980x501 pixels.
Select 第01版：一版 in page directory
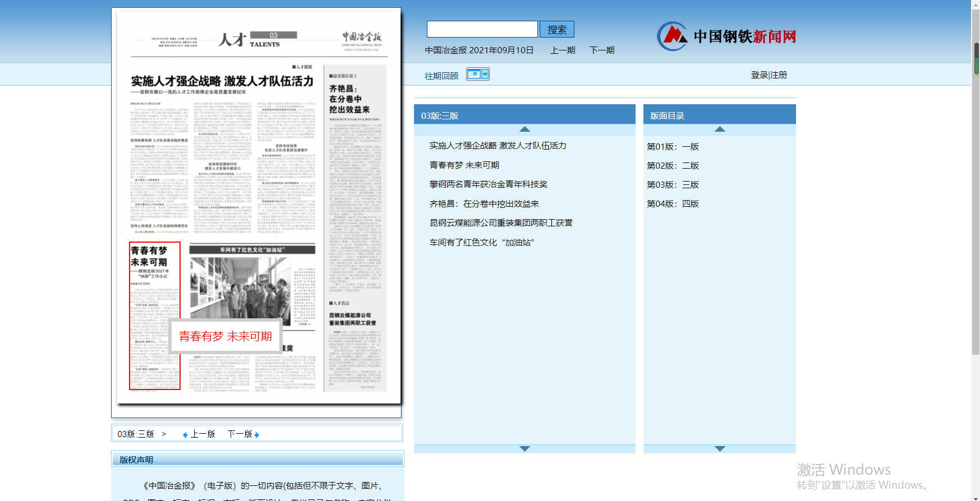click(x=673, y=146)
